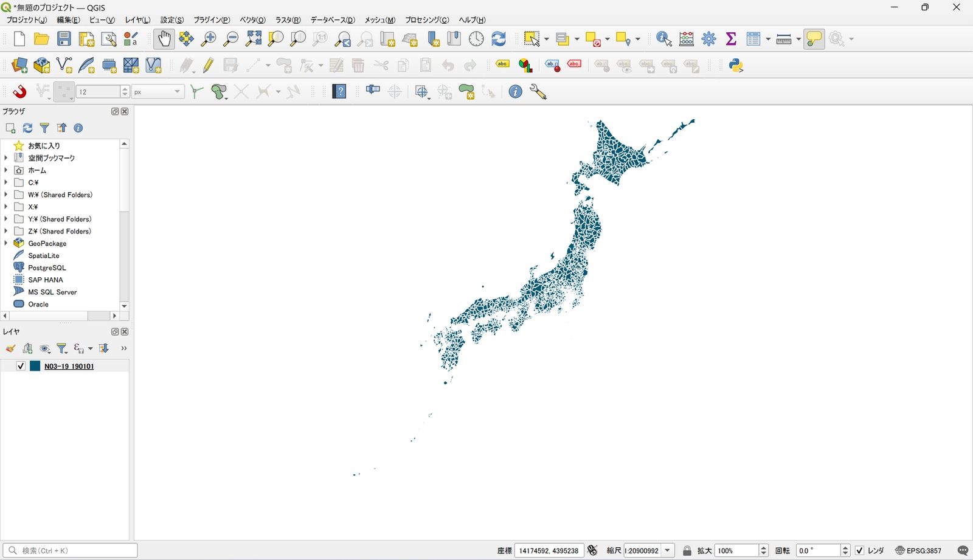Screen dimensions: 973x560
Task: Open the レイヤ menu
Action: tap(137, 20)
